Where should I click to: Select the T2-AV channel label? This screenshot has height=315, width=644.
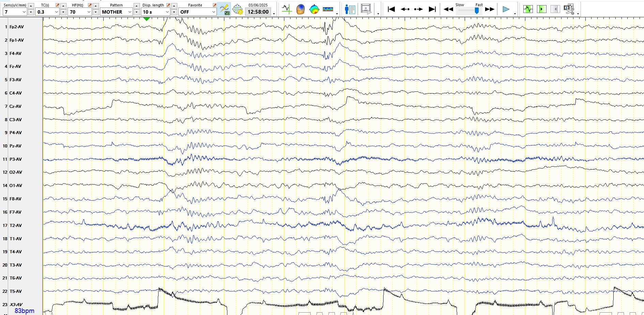(16, 226)
